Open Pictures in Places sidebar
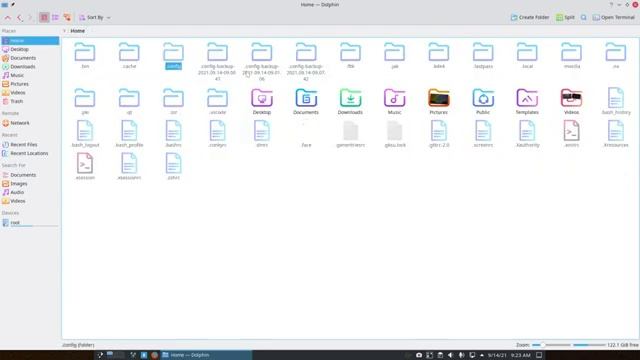640x360 pixels. click(x=30, y=84)
